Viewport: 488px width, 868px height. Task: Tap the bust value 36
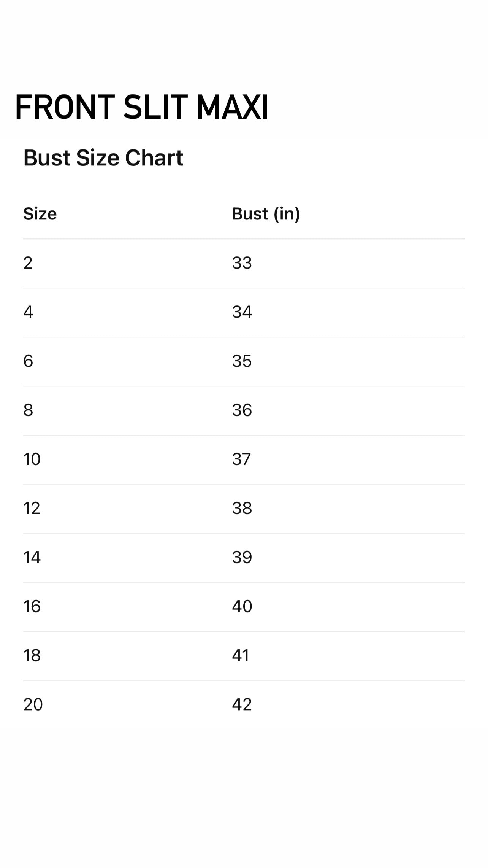[242, 410]
